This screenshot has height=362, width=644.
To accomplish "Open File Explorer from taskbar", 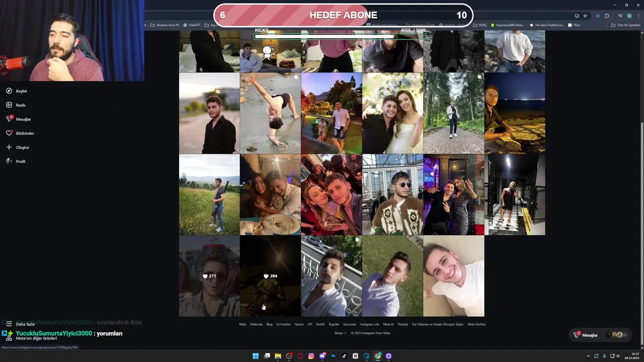I will pos(278,356).
